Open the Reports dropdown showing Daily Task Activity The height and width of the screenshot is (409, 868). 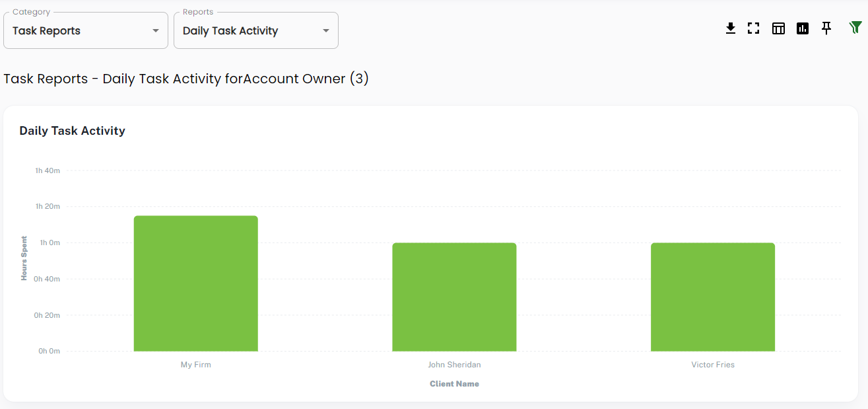[x=256, y=30]
